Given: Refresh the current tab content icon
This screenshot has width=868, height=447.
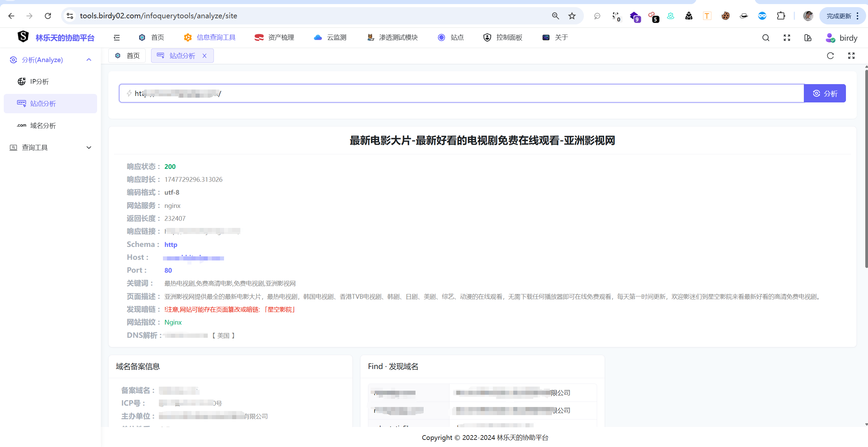Looking at the screenshot, I should click(x=830, y=56).
